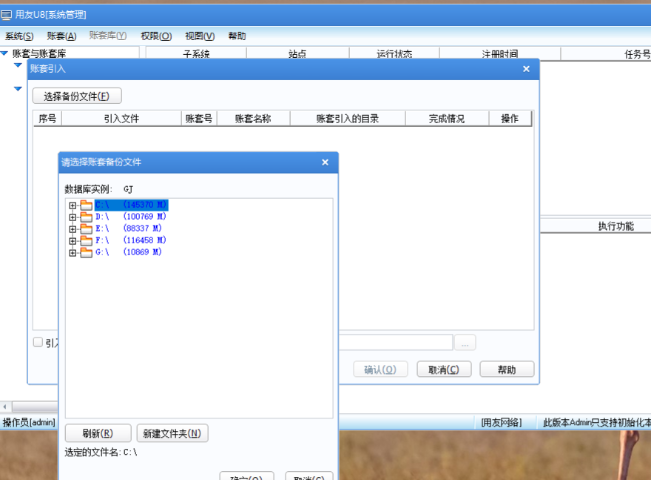Viewport: 651px width, 480px height.
Task: Click the 新建文件夹(N) button
Action: click(x=172, y=434)
